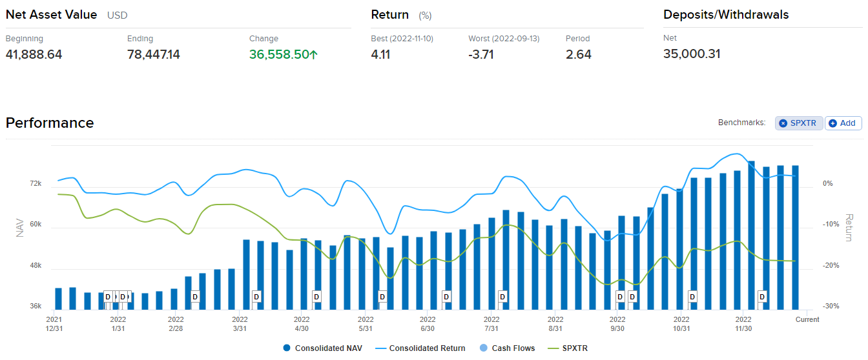Screen dimensions: 868x360
Task: Click the Deposits/Withdrawals heading
Action: (x=726, y=14)
